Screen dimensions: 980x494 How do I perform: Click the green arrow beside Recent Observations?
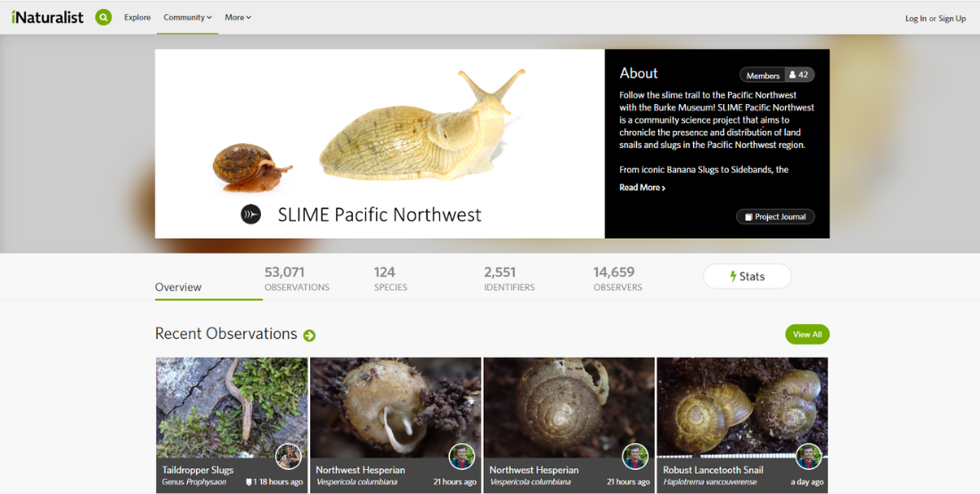click(309, 336)
